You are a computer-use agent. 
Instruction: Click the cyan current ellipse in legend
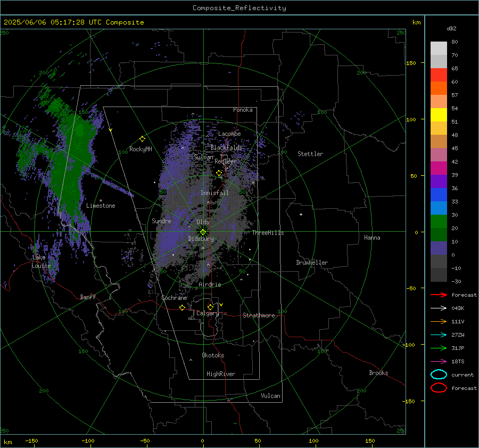(439, 374)
